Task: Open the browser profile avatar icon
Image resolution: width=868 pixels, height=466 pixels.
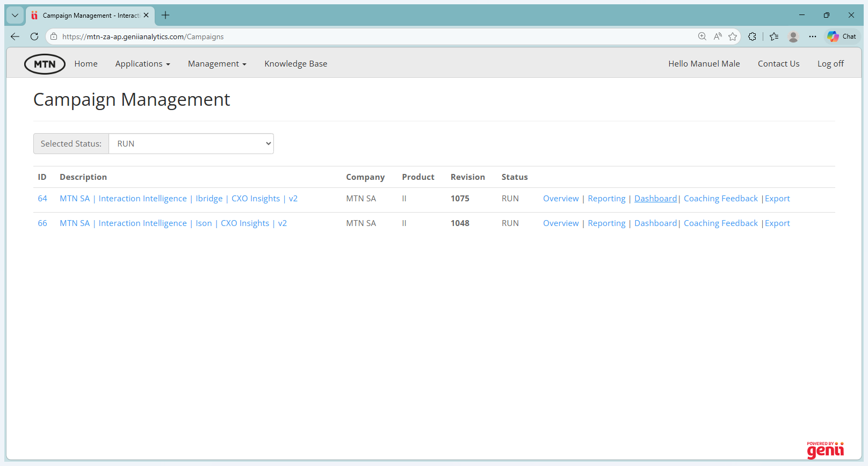Action: (793, 37)
